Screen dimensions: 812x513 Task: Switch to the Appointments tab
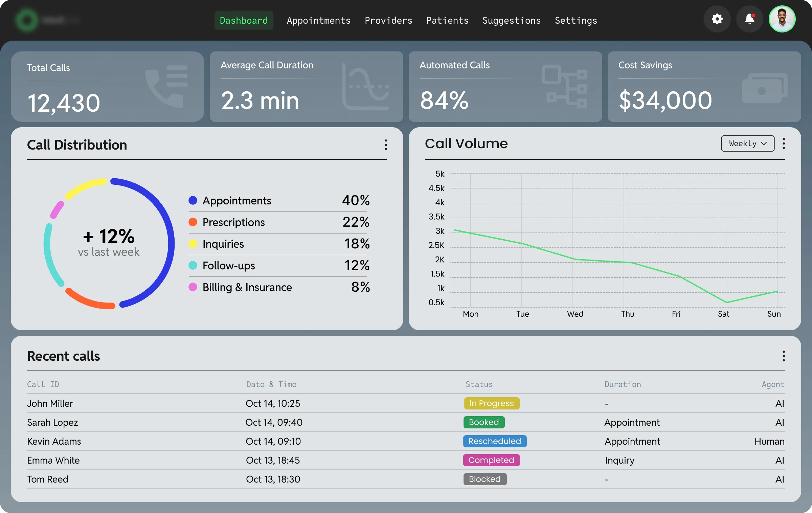pos(318,21)
